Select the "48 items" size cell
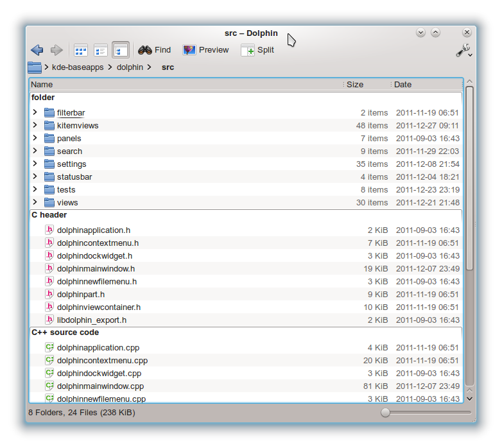Image resolution: width=502 pixels, height=448 pixels. [372, 125]
